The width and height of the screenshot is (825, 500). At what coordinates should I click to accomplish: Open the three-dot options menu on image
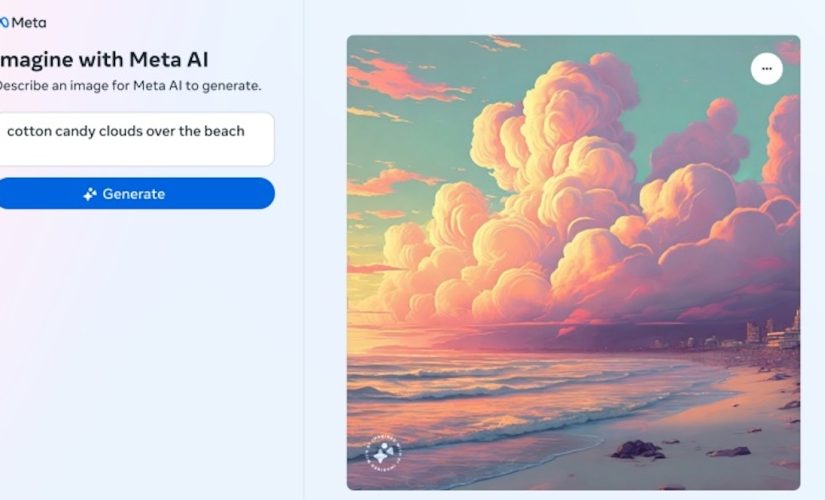(x=767, y=68)
